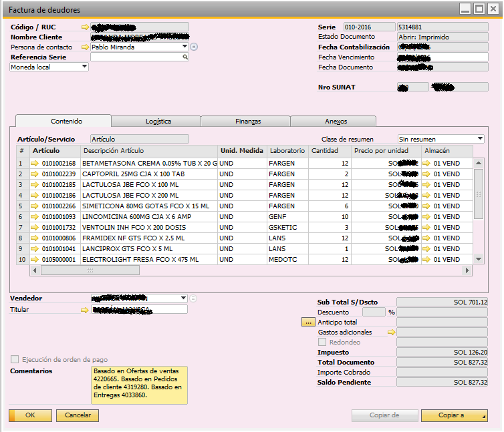This screenshot has height=432, width=504.
Task: Click the Titular input field
Action: point(139,310)
